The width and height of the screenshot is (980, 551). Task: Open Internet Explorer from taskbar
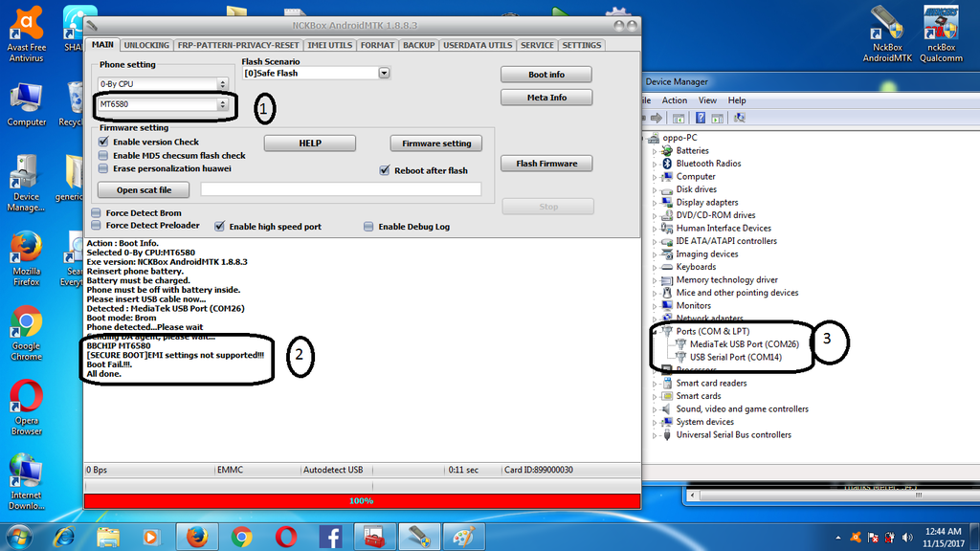click(x=65, y=536)
